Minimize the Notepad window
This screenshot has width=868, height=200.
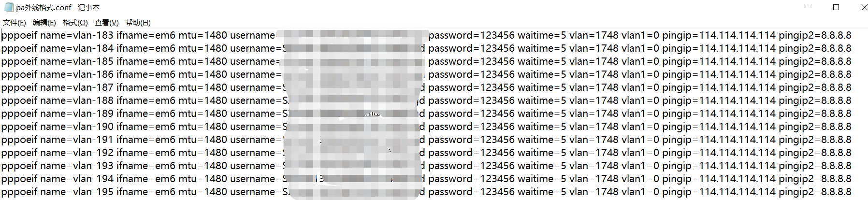point(809,7)
